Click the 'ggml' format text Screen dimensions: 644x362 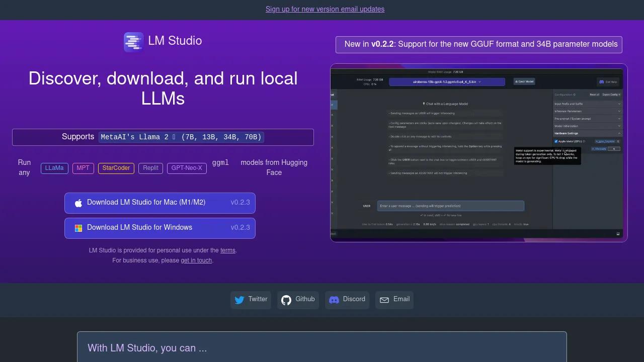(x=220, y=163)
